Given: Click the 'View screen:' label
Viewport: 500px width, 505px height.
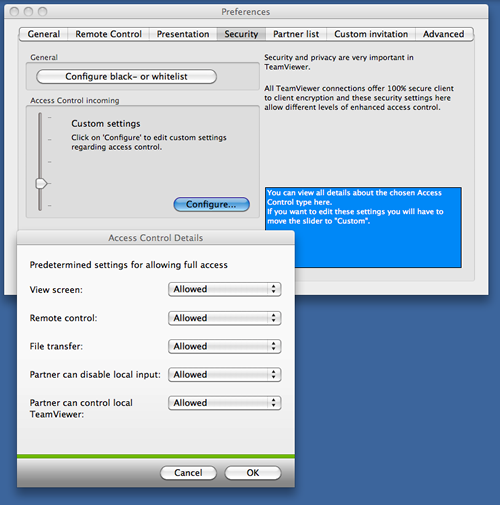Looking at the screenshot, I should [x=56, y=290].
